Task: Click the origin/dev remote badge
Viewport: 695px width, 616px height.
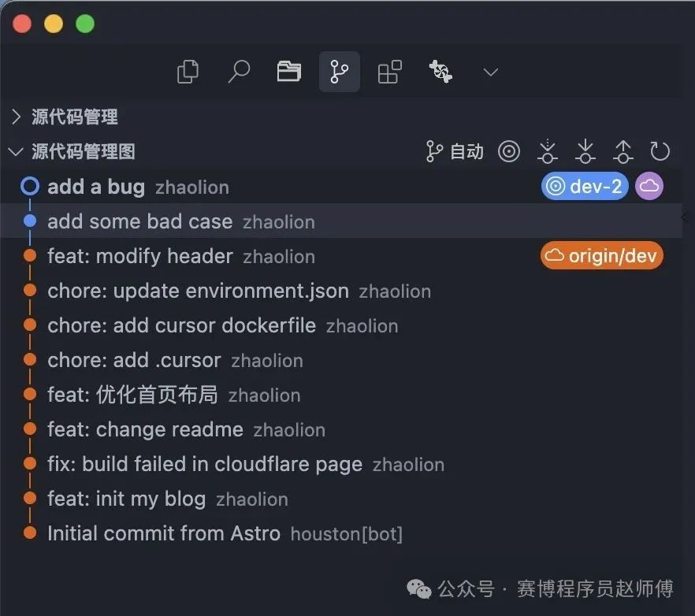Action: (x=601, y=255)
